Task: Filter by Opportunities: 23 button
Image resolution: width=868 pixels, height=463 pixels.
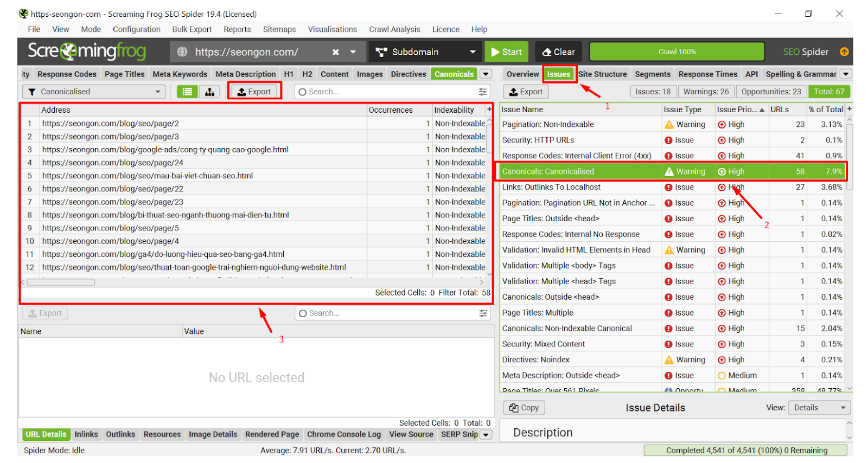Action: 771,92
